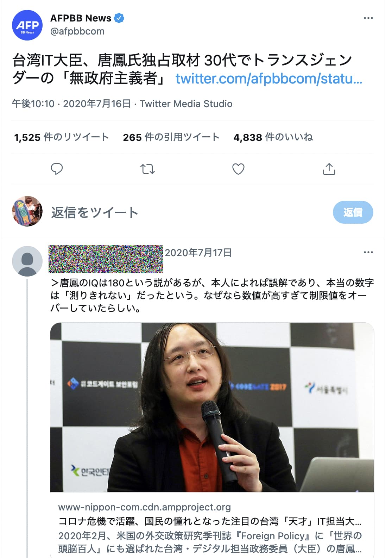Viewport: 392px width, 558px height.
Task: Open the AFPBB News profile avatar
Action: click(x=27, y=25)
